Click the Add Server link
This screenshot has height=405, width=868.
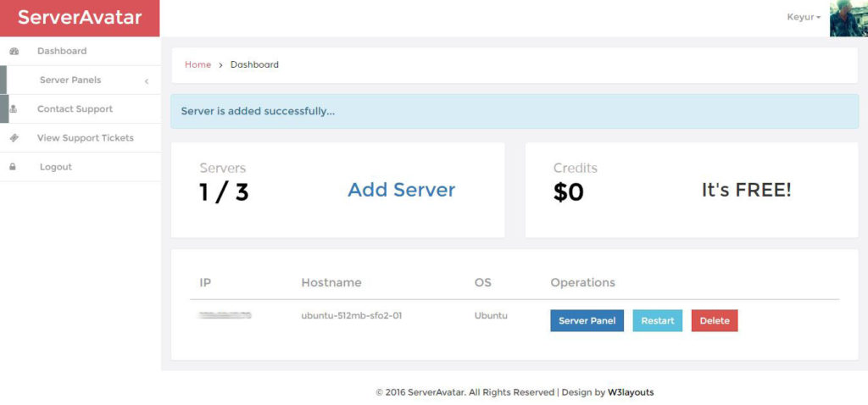[401, 190]
